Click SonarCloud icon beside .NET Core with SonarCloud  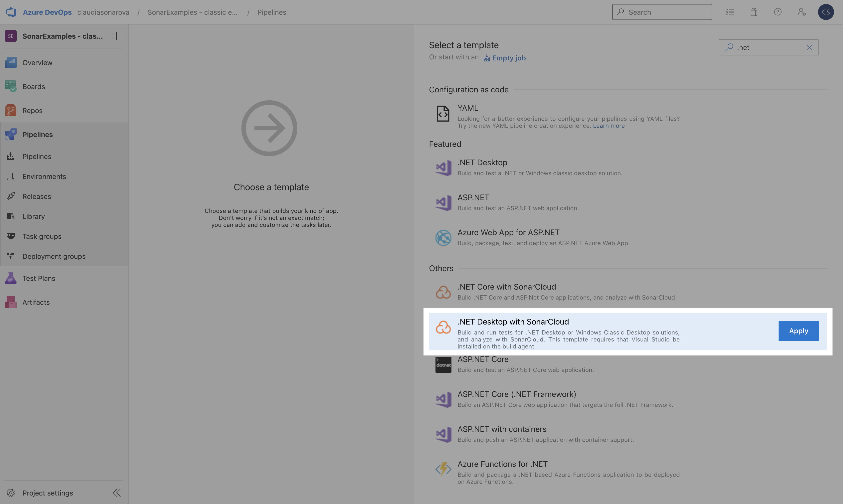[x=443, y=292]
